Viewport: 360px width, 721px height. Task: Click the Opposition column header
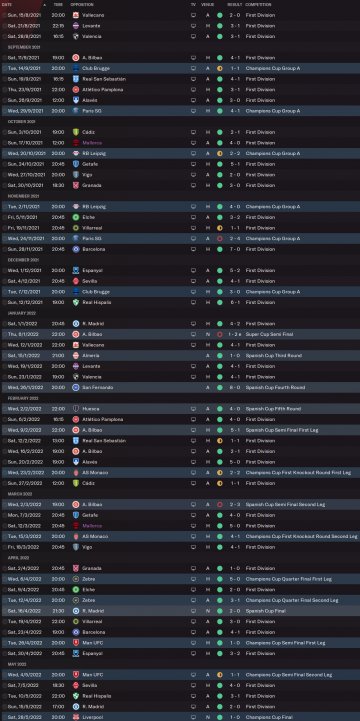[82, 5]
